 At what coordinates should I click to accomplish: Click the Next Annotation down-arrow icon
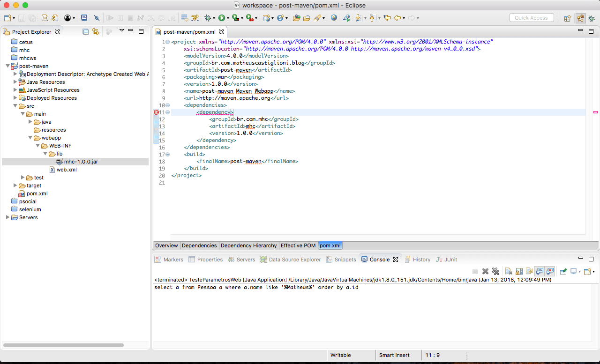pyautogui.click(x=359, y=18)
